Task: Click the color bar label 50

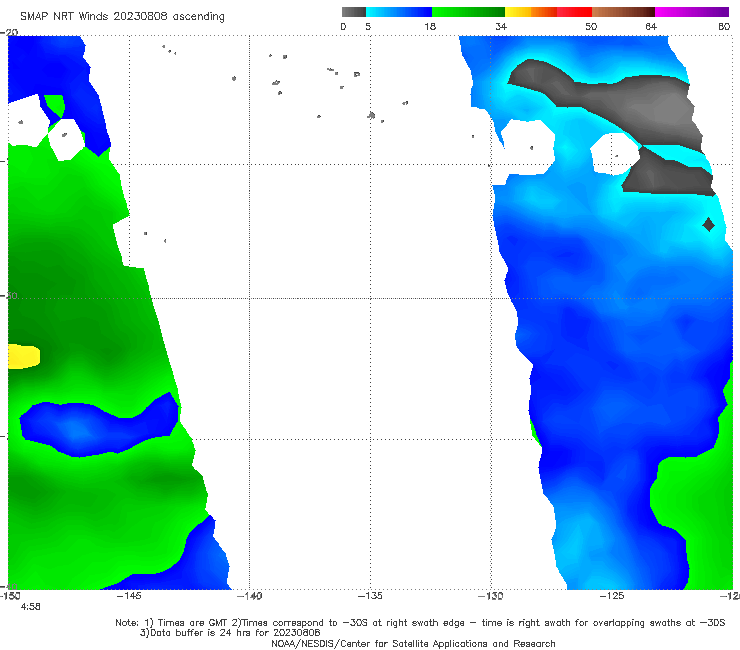Action: [591, 26]
